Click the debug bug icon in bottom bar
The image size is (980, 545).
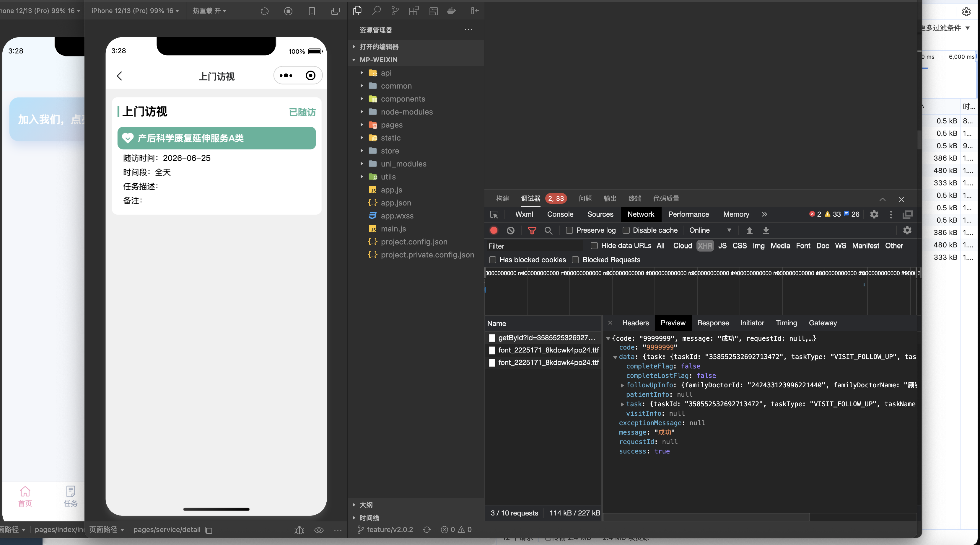(x=299, y=530)
